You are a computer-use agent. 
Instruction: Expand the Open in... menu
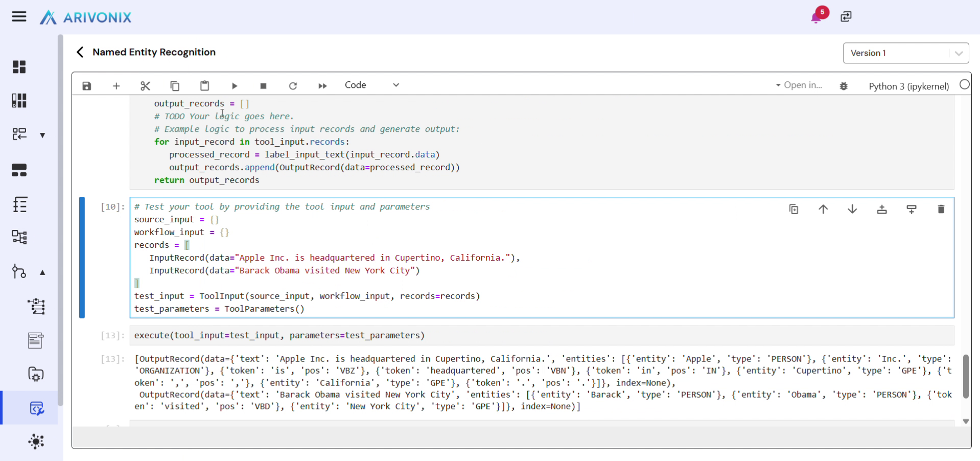[x=799, y=85]
